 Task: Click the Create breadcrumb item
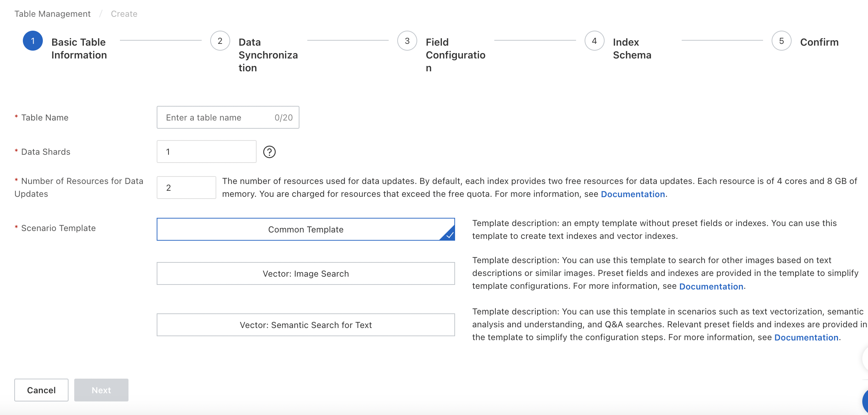click(x=124, y=14)
